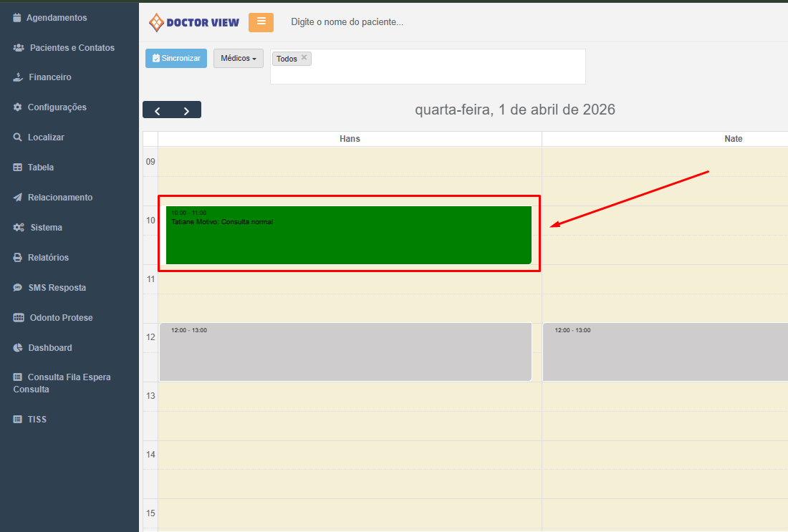Click the Relacionamento paper plane icon

18,198
